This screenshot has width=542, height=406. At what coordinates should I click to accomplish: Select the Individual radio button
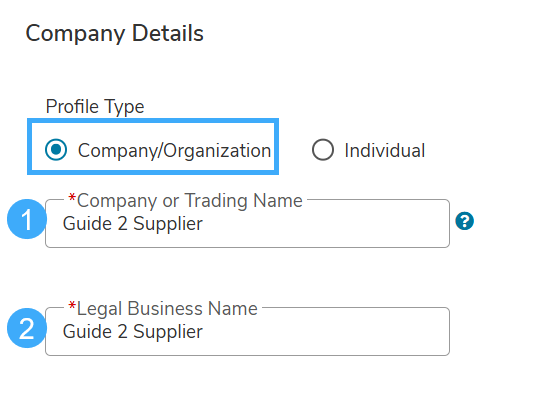click(323, 150)
